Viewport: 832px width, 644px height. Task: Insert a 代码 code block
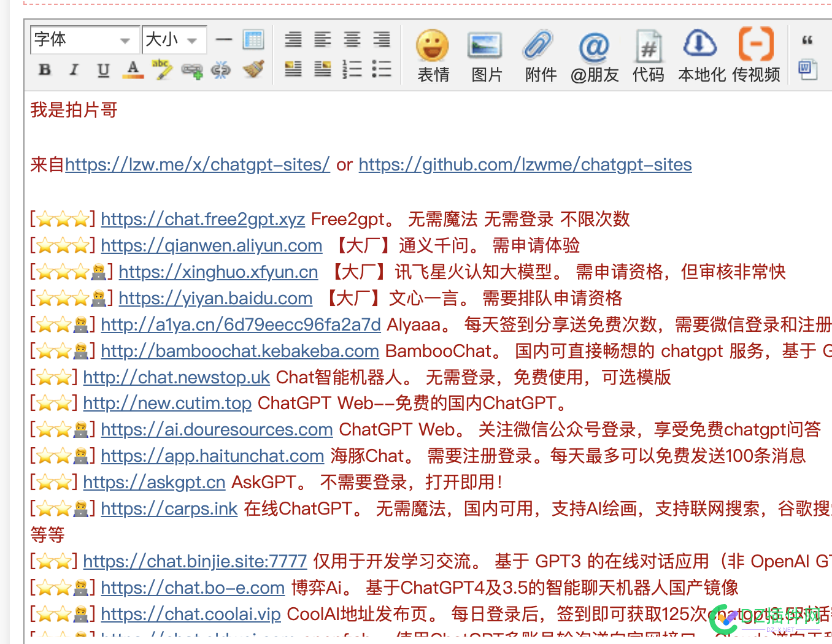tap(649, 56)
